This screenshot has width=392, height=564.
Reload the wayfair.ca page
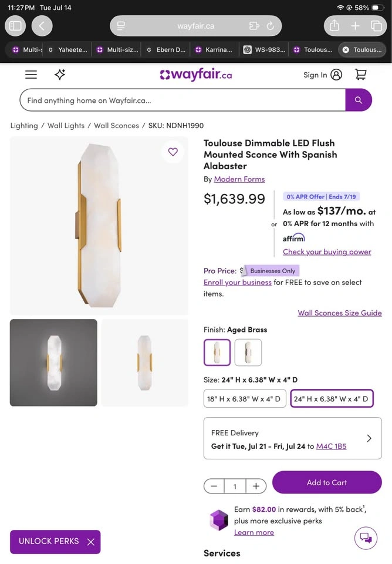click(x=270, y=26)
